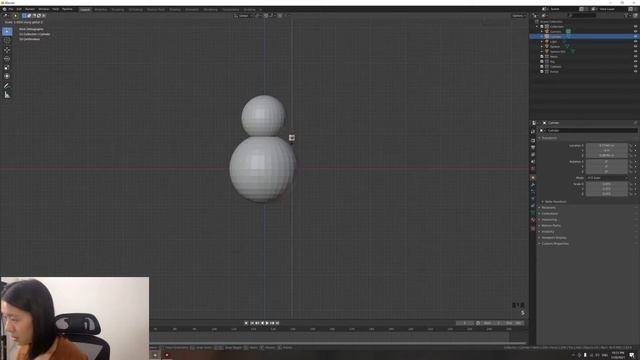Expand the Visibility panel
Viewport: 640px width, 360px height.
(x=547, y=231)
